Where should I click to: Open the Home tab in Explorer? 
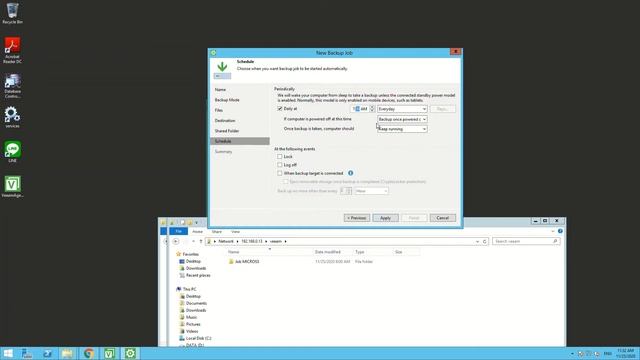pyautogui.click(x=198, y=231)
